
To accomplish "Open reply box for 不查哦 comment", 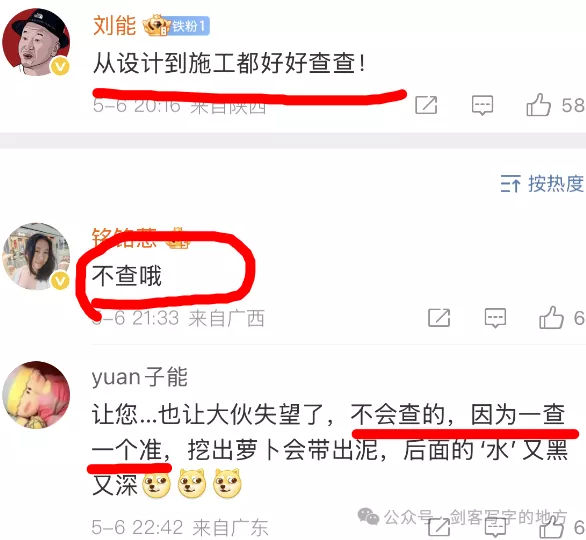I will tap(495, 318).
